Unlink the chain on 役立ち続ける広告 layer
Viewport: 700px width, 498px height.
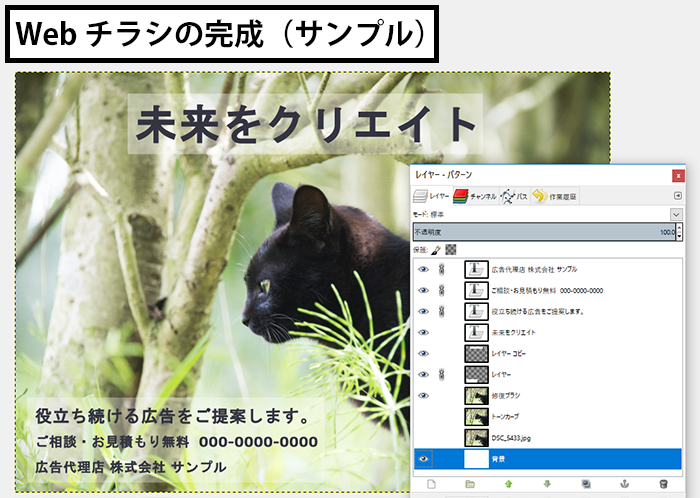(x=442, y=311)
